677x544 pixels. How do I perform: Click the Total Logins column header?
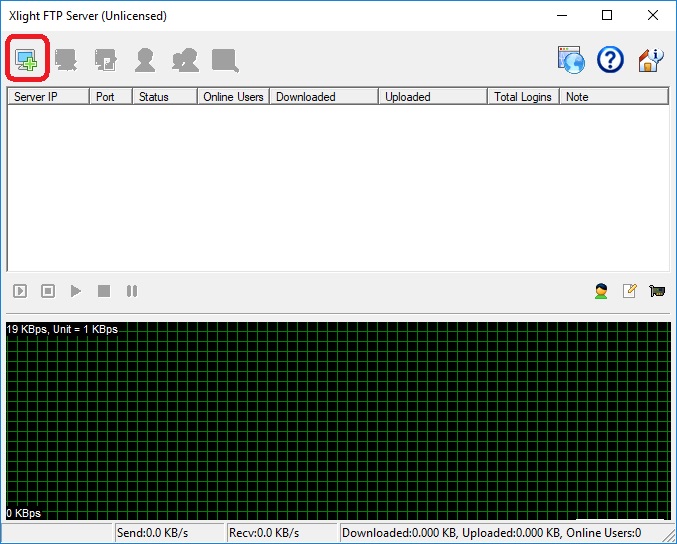(x=523, y=97)
